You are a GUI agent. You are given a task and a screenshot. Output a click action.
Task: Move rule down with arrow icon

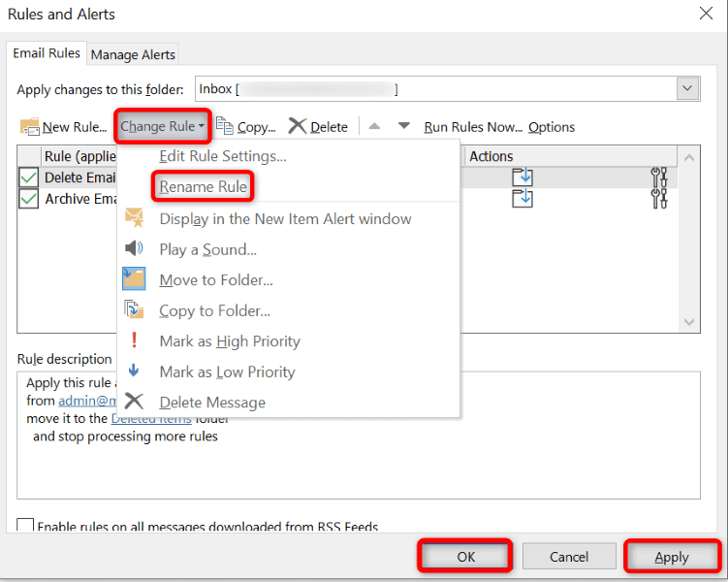click(404, 126)
